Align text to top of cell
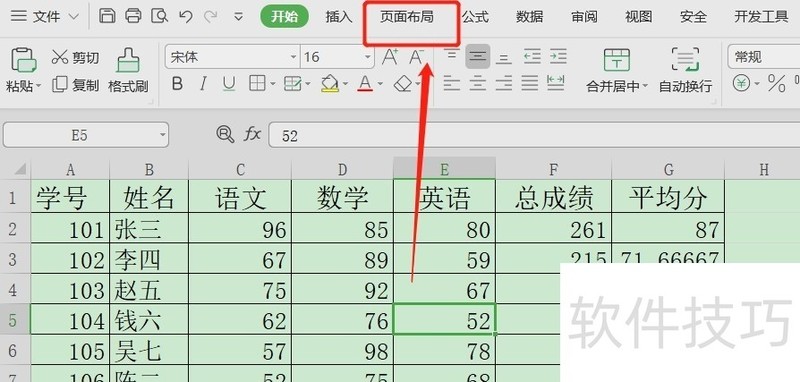The width and height of the screenshot is (800, 382). point(452,55)
